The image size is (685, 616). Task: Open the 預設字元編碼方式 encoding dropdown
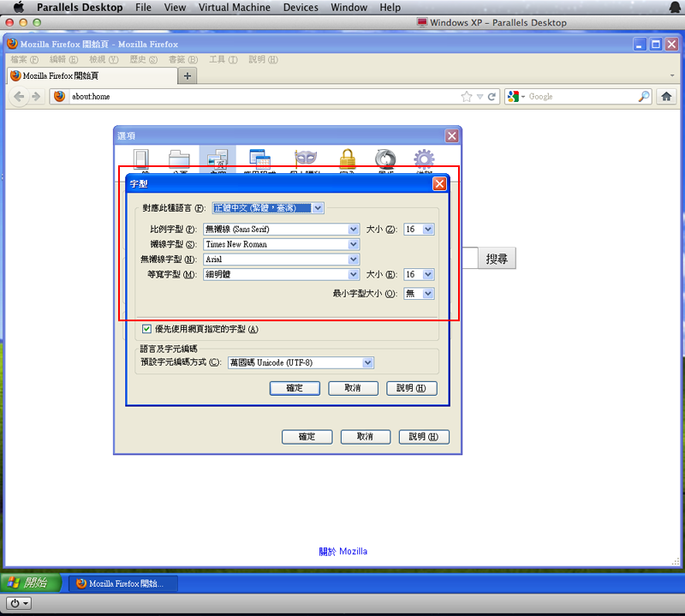point(367,362)
